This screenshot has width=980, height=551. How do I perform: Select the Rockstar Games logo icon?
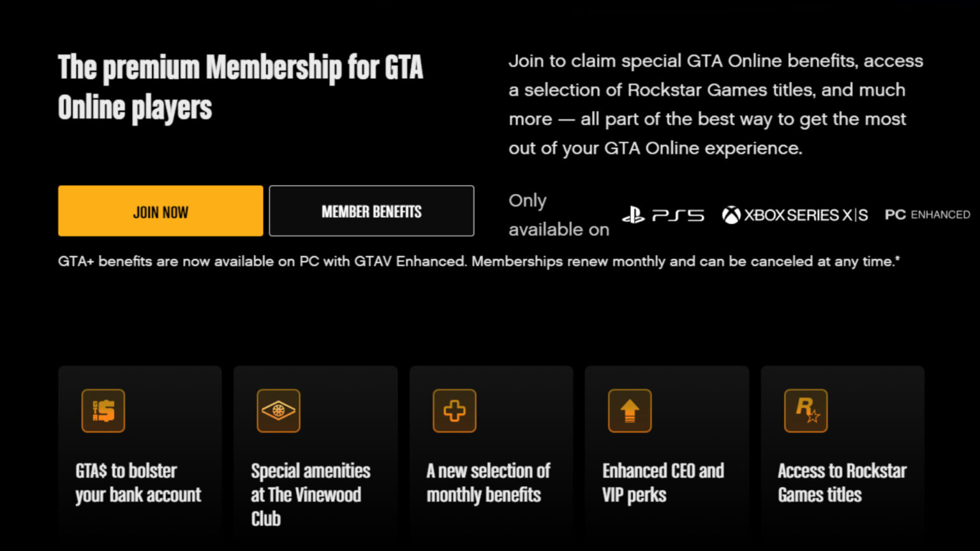coord(805,411)
